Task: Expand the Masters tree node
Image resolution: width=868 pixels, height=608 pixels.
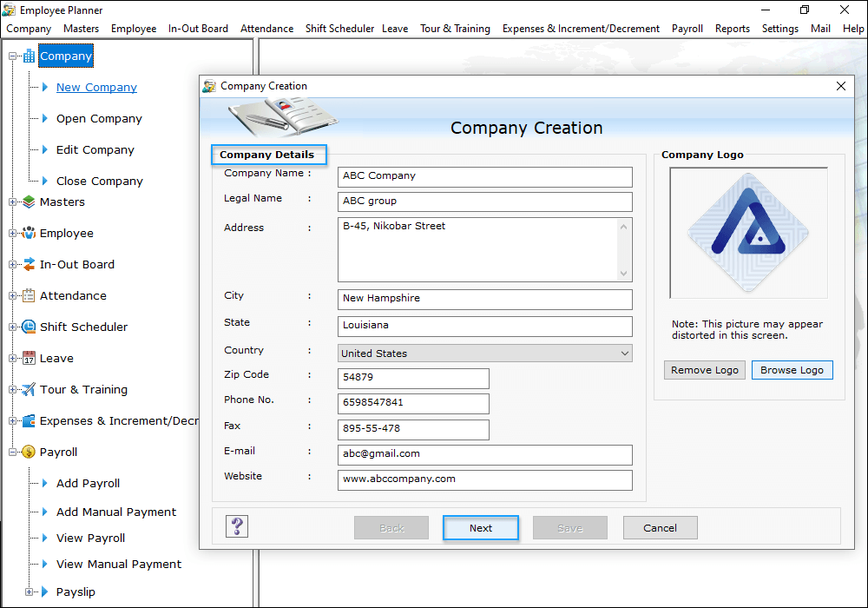Action: pyautogui.click(x=12, y=202)
